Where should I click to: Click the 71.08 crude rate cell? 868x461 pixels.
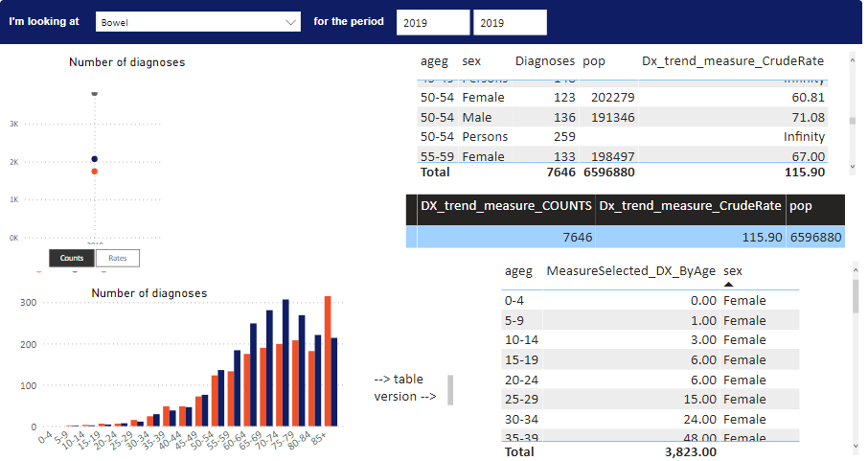[809, 118]
